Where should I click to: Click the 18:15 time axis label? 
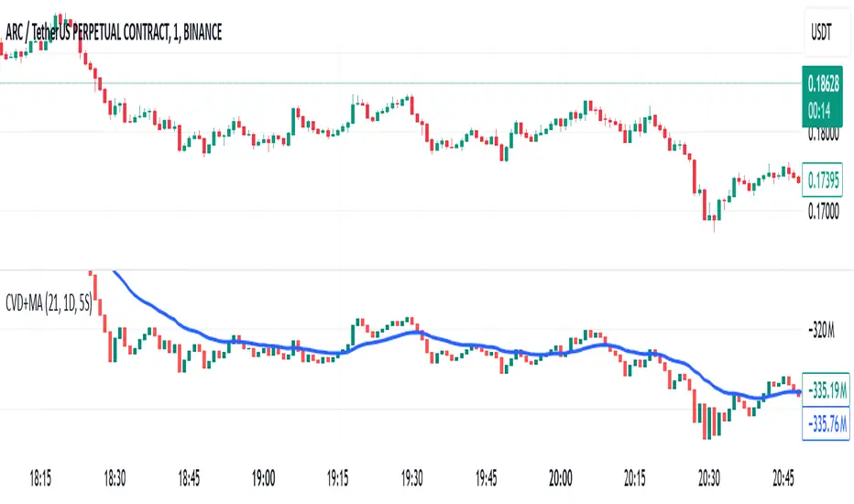point(39,478)
